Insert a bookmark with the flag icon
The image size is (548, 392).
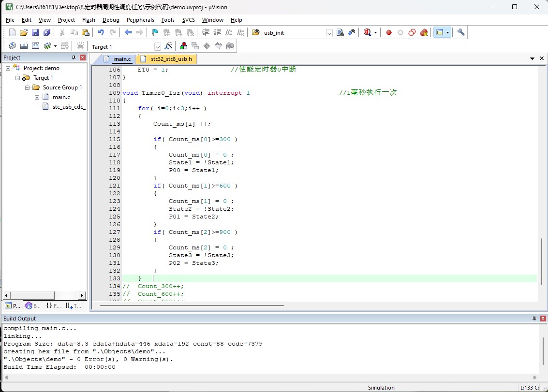tap(155, 32)
